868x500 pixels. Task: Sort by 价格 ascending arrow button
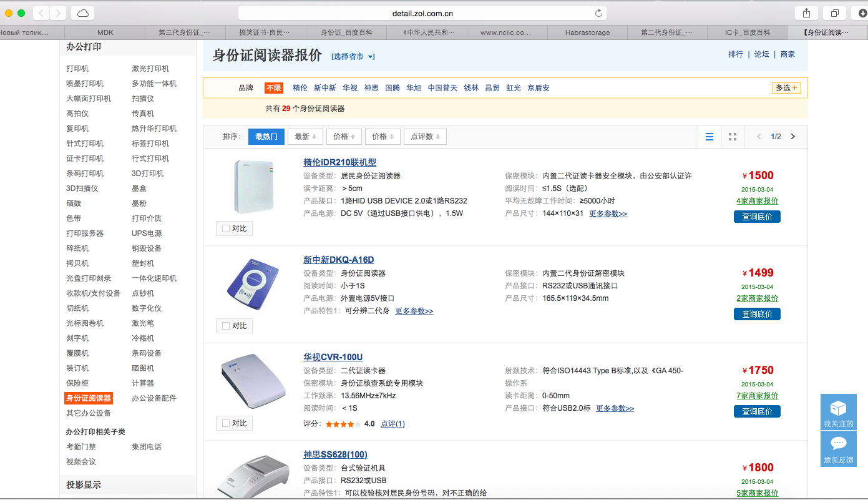point(344,137)
